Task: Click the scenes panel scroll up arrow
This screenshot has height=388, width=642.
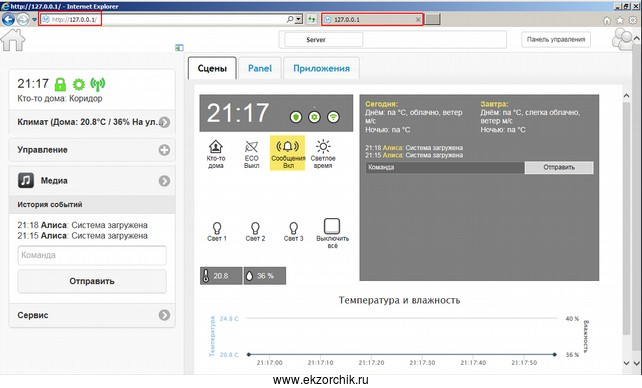Action: 626,96
